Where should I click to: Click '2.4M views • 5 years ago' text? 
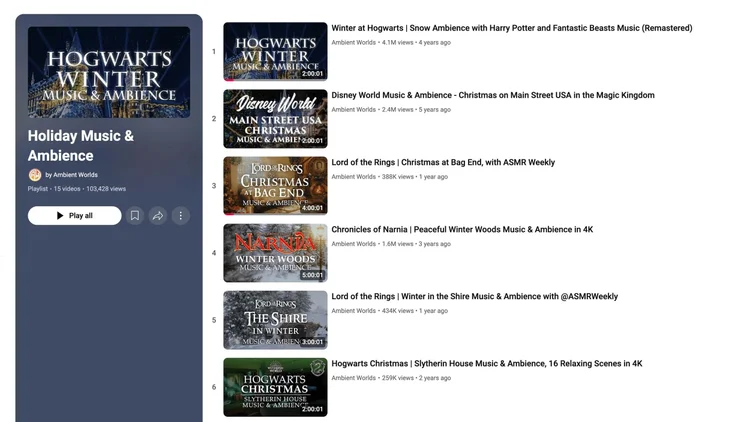click(416, 110)
